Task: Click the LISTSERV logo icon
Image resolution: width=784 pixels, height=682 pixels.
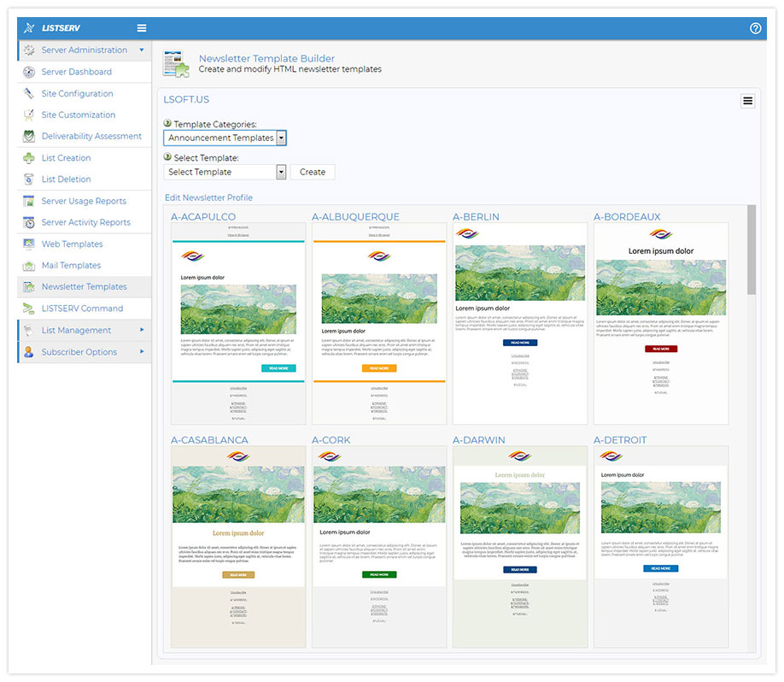Action: point(29,28)
